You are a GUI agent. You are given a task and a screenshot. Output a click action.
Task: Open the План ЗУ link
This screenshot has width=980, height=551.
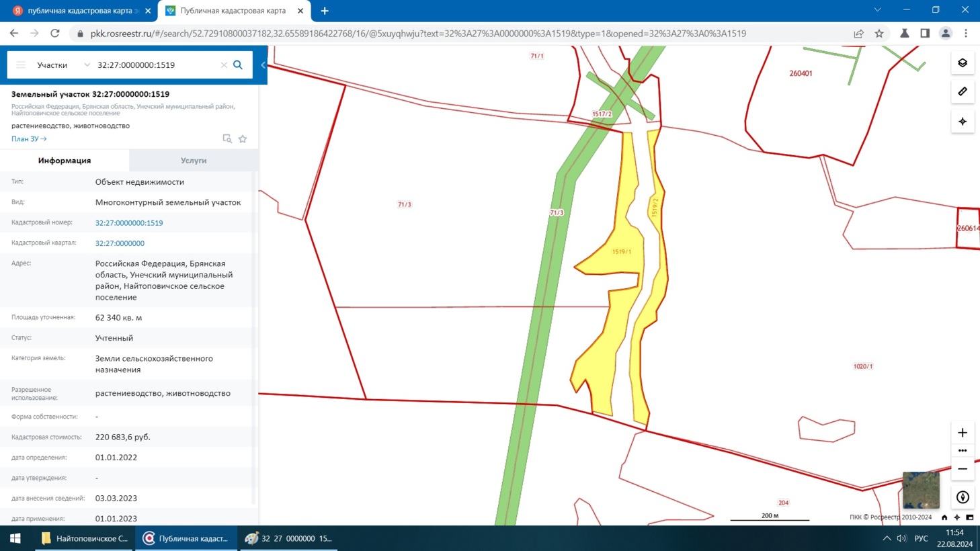(x=29, y=139)
